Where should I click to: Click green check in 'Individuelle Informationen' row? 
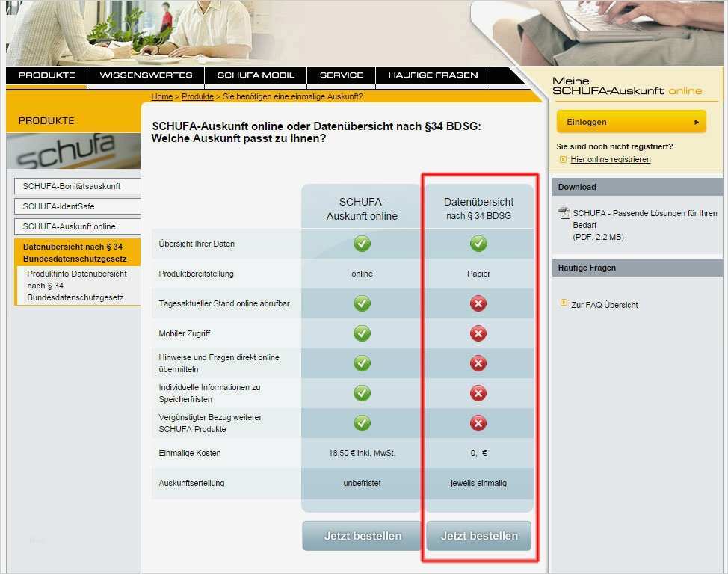click(362, 393)
